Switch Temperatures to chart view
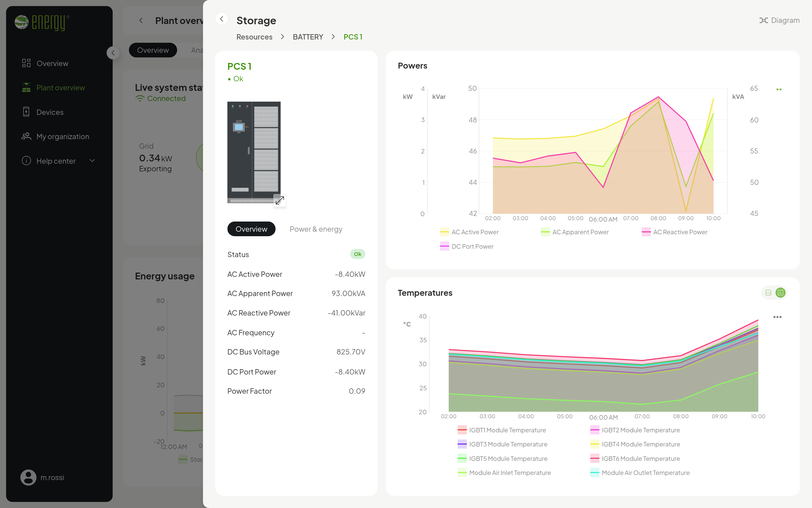This screenshot has height=508, width=812. 780,293
